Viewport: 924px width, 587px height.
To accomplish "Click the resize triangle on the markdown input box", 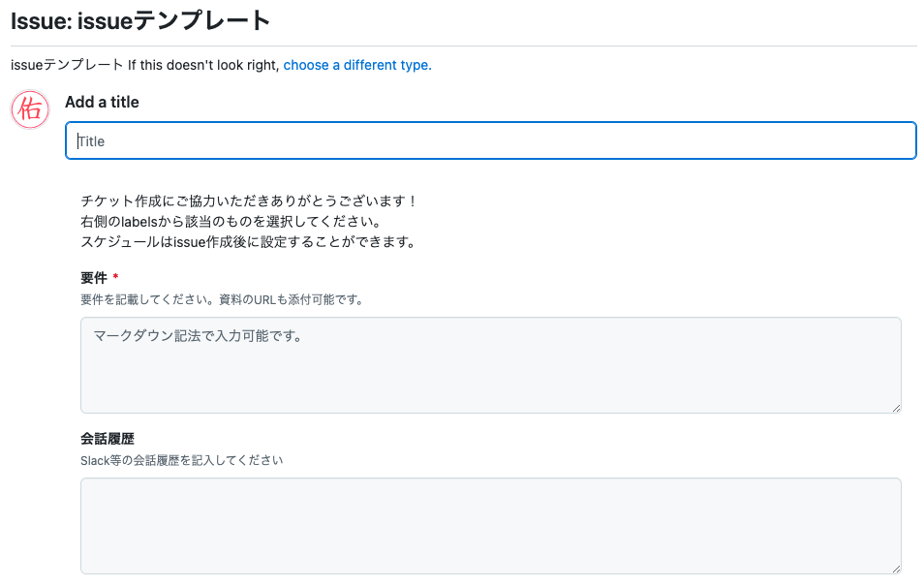I will [896, 407].
